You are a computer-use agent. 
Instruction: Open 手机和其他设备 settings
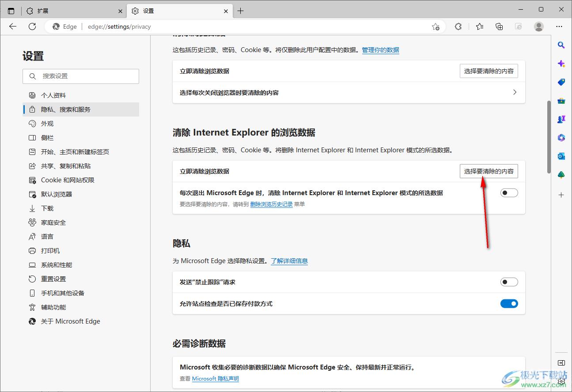point(81,293)
